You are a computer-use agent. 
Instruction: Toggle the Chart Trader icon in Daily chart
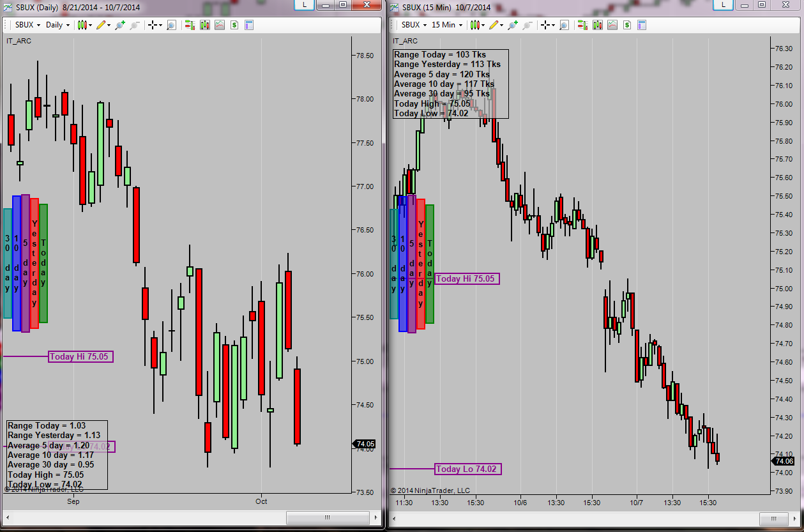(x=190, y=25)
